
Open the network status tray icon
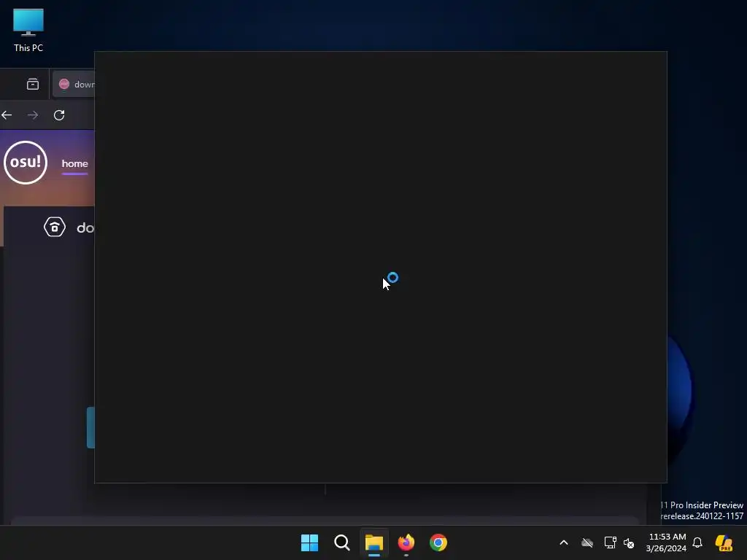click(611, 542)
